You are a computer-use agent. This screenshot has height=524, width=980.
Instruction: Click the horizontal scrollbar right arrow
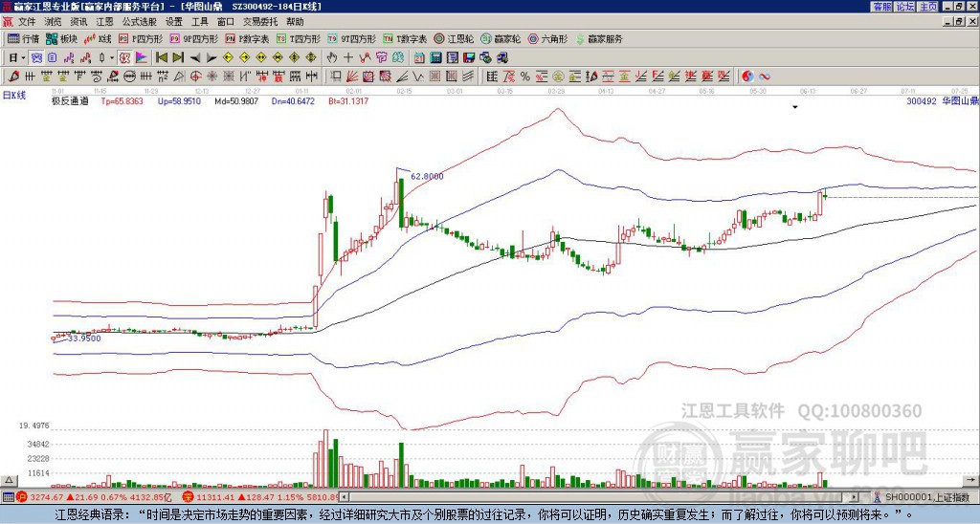855,497
